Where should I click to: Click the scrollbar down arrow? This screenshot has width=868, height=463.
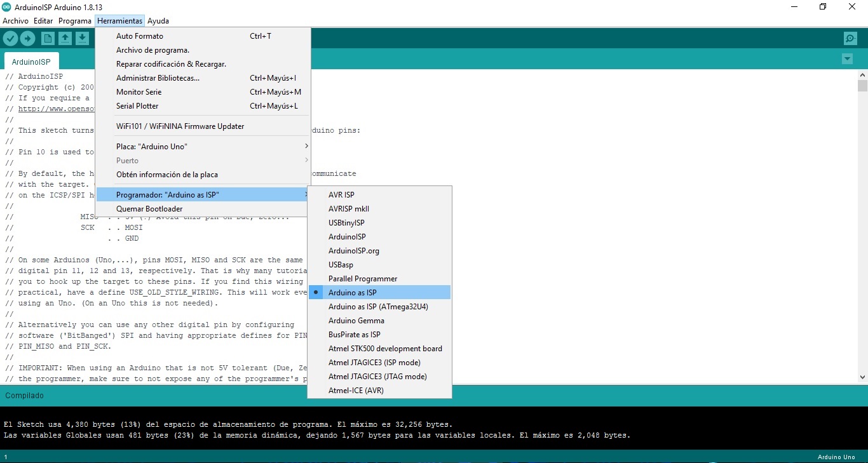[862, 377]
